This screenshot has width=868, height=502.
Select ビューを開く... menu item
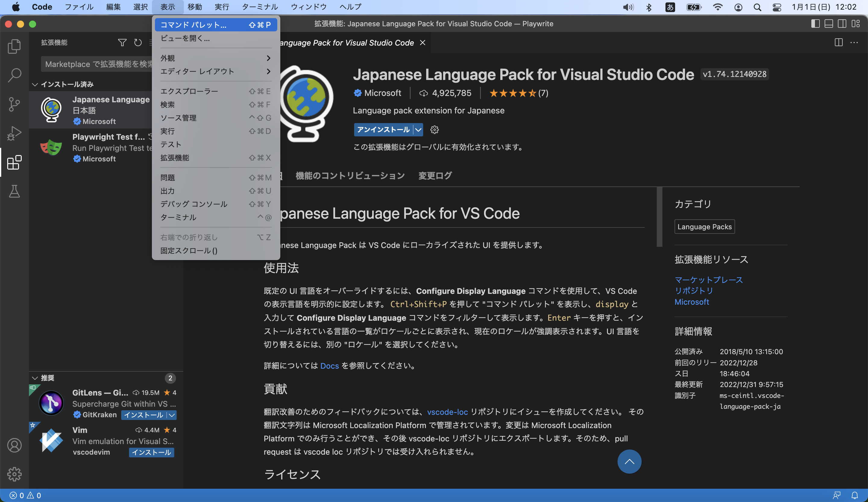pyautogui.click(x=215, y=38)
